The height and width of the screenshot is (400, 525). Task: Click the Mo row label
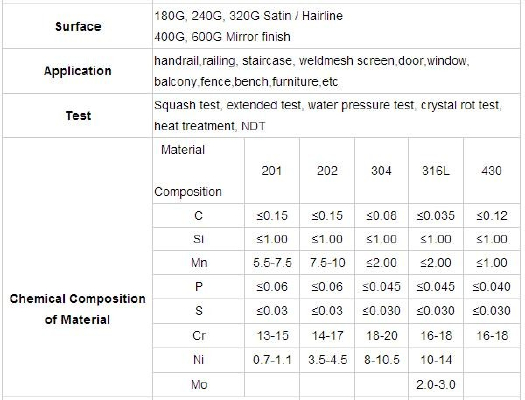point(199,384)
